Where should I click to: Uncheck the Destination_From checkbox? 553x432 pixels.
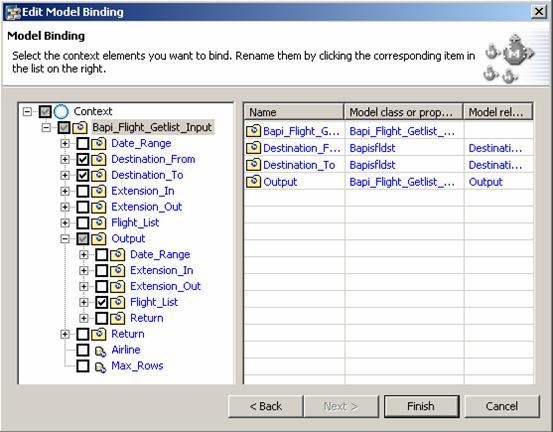click(x=83, y=159)
